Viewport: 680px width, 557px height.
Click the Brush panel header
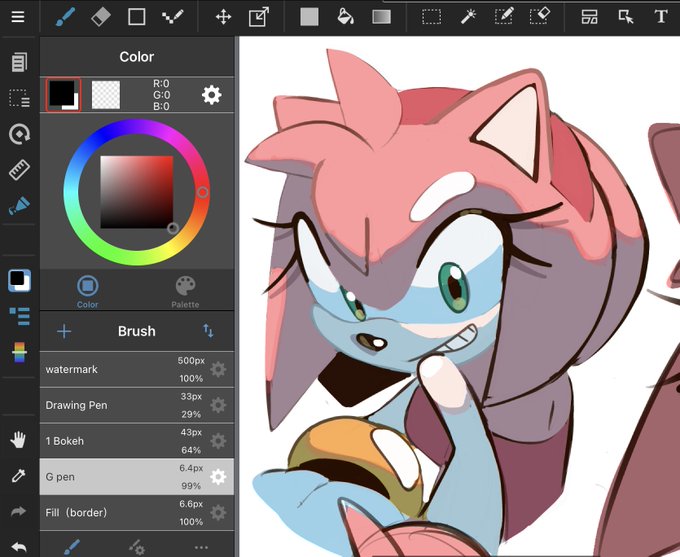pyautogui.click(x=137, y=331)
